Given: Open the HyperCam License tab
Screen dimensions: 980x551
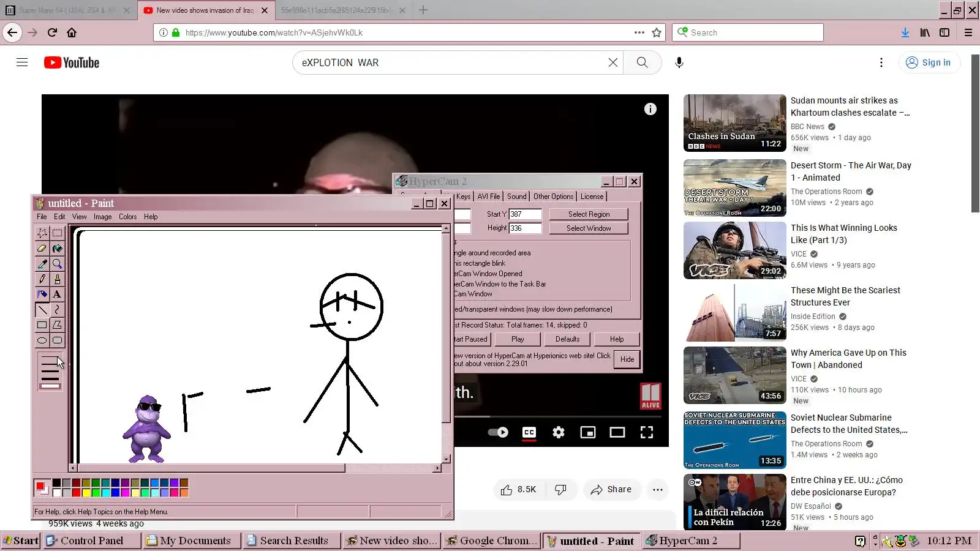Looking at the screenshot, I should [592, 197].
